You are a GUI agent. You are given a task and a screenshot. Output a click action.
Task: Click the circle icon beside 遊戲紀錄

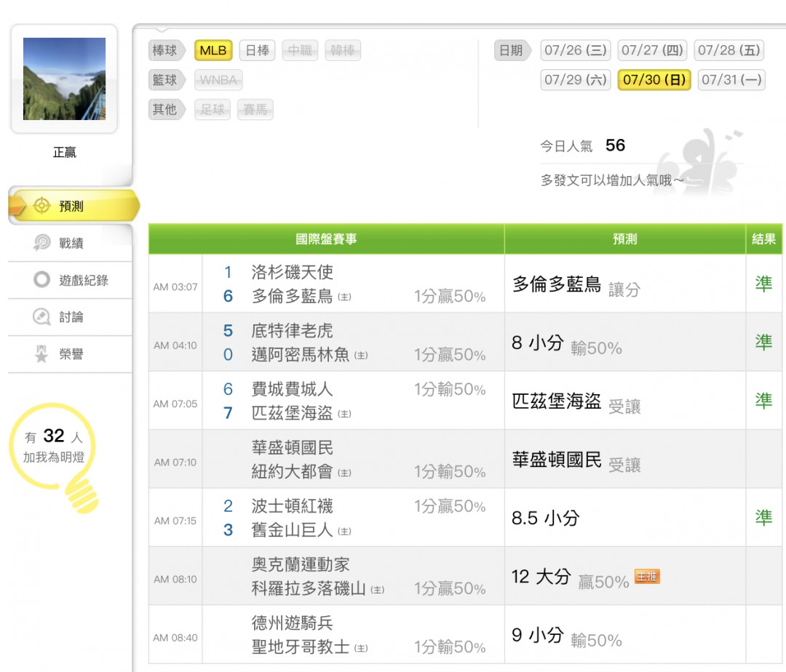(x=41, y=279)
